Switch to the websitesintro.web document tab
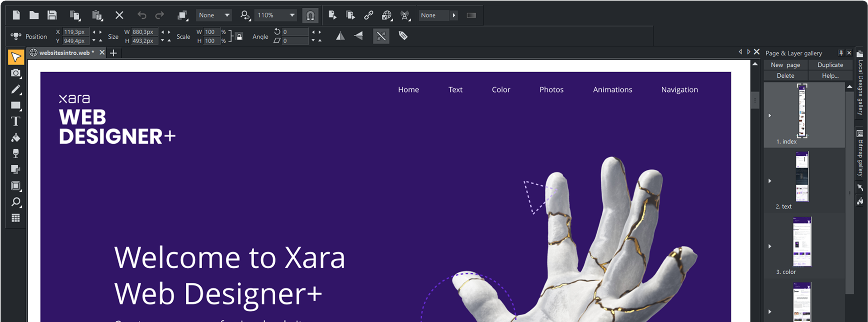 (64, 53)
